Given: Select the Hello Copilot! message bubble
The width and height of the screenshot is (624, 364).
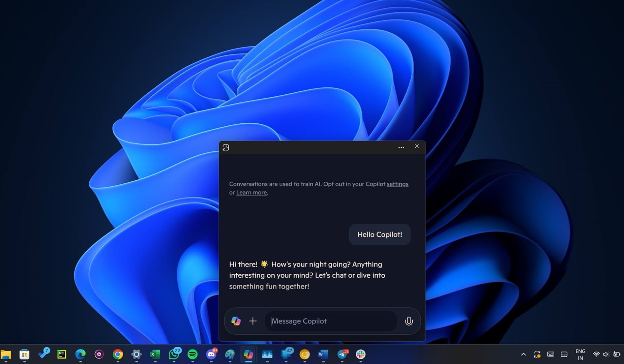Looking at the screenshot, I should click(380, 235).
